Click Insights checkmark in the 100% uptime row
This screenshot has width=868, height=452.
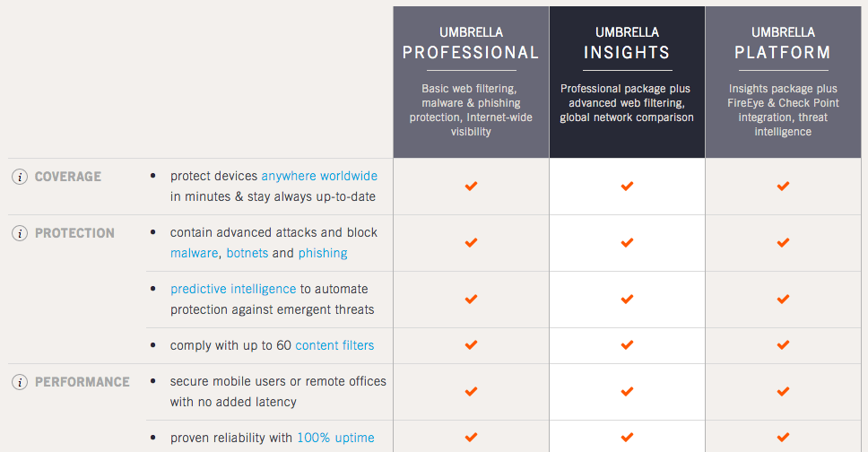[x=627, y=438]
